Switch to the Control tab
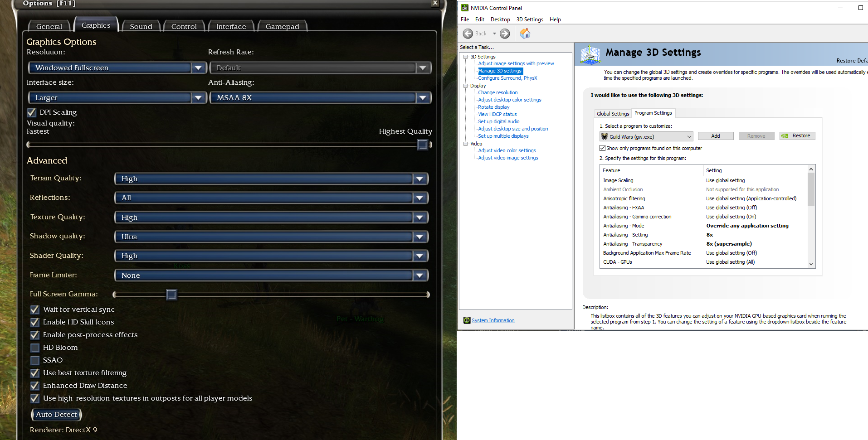868x440 pixels. [x=184, y=26]
